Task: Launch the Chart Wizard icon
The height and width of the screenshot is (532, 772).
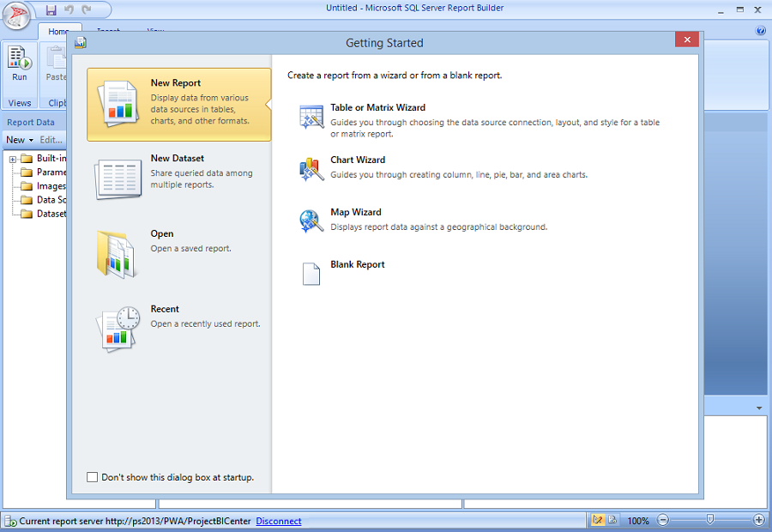Action: point(311,169)
